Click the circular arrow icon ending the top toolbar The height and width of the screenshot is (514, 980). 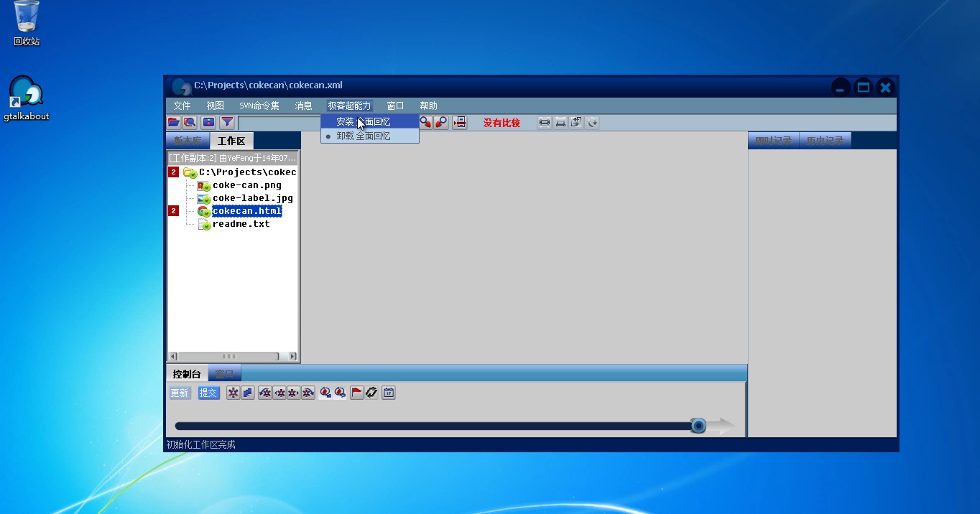tap(592, 123)
